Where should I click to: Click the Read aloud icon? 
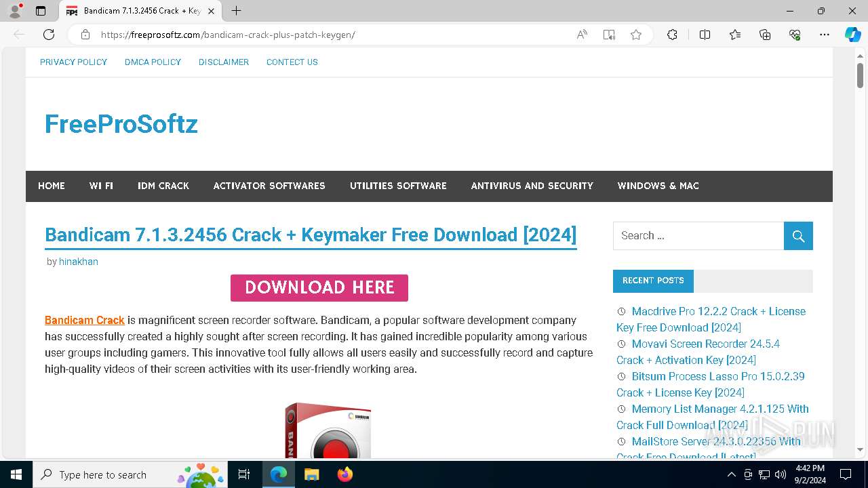582,35
